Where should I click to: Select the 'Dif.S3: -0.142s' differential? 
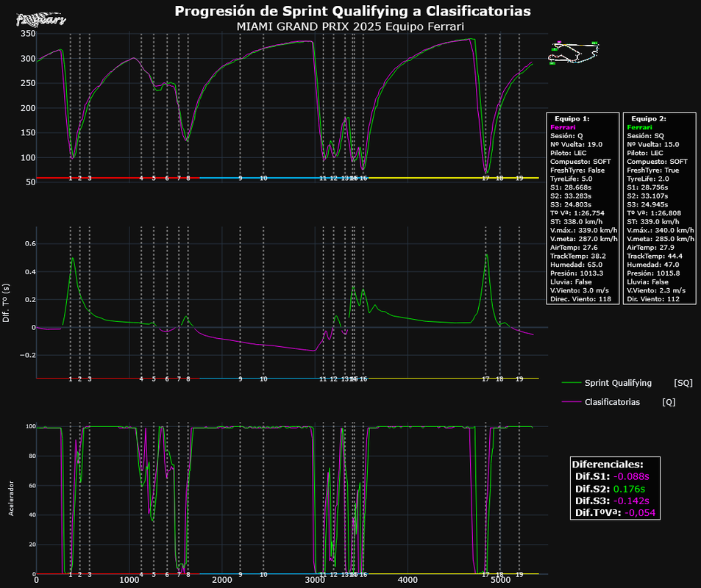pyautogui.click(x=612, y=501)
